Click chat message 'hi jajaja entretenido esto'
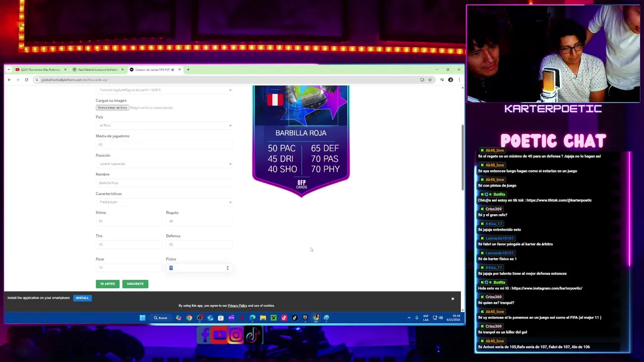The height and width of the screenshot is (362, 644). point(499,230)
